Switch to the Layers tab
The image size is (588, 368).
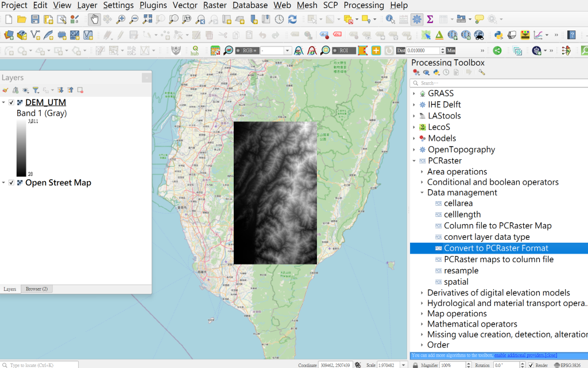[x=10, y=289]
